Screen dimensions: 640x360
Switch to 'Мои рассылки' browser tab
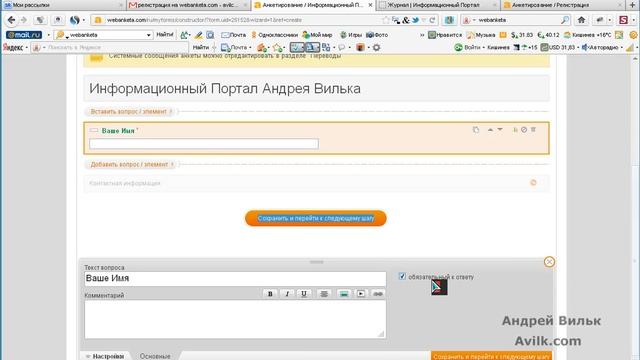coord(63,5)
